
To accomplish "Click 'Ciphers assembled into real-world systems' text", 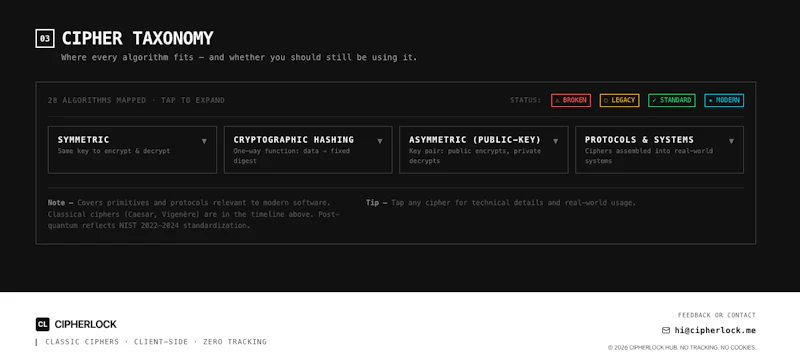I will pyautogui.click(x=649, y=156).
